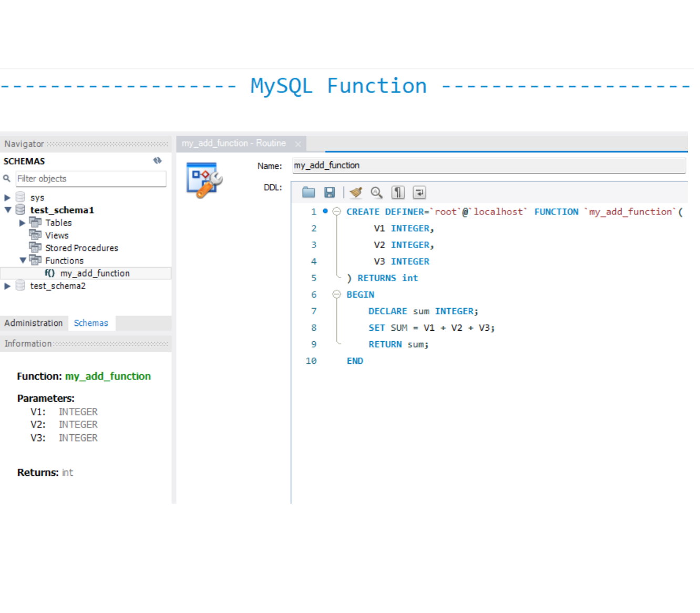Select my_add_function in the Functions tree
The width and height of the screenshot is (700, 613).
pos(95,273)
